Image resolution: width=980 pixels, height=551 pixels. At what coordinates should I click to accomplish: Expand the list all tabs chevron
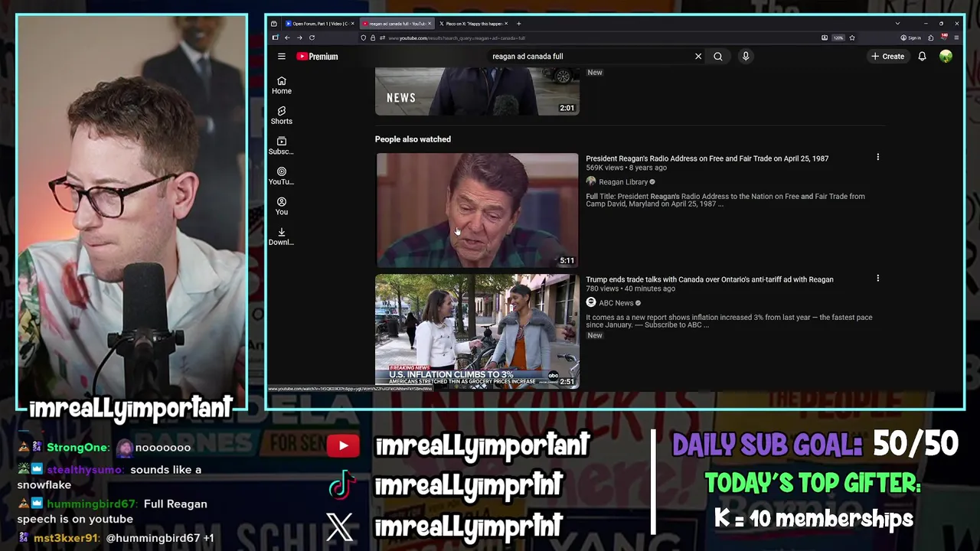tap(897, 24)
